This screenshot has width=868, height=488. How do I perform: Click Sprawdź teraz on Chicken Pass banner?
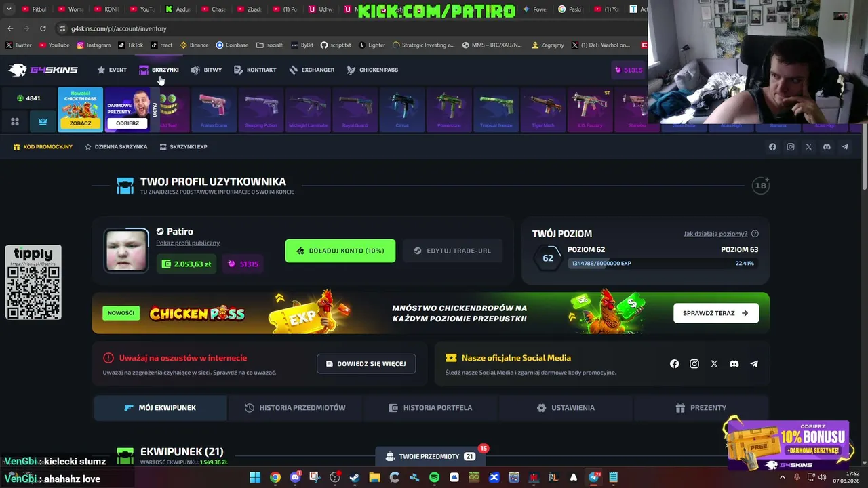point(716,313)
